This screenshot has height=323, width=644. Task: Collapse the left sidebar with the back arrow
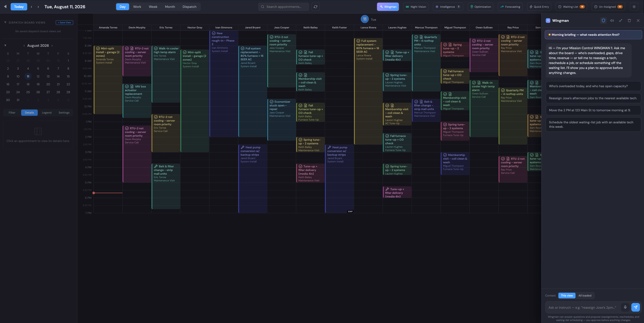pos(5,6)
